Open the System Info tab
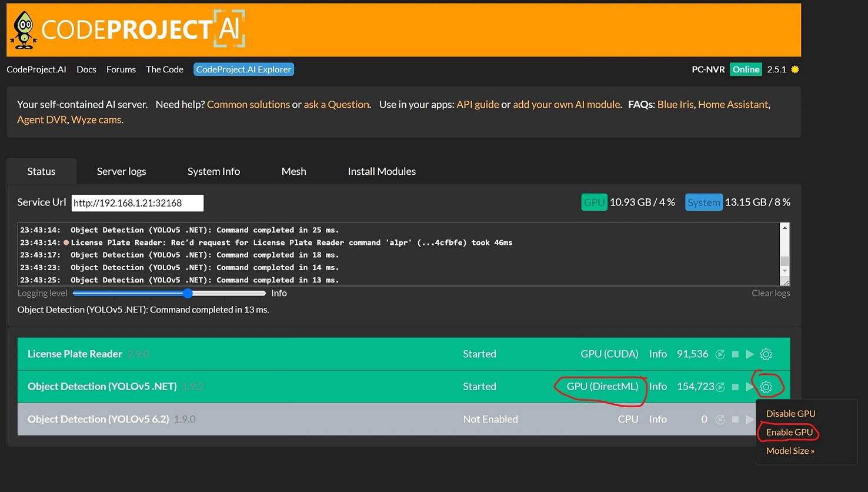 coord(213,171)
